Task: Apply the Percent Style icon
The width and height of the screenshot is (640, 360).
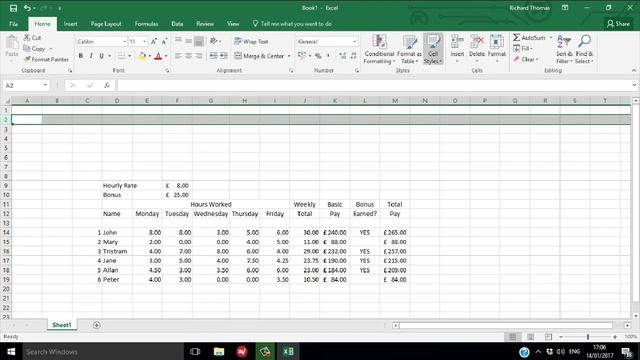Action: [318, 56]
